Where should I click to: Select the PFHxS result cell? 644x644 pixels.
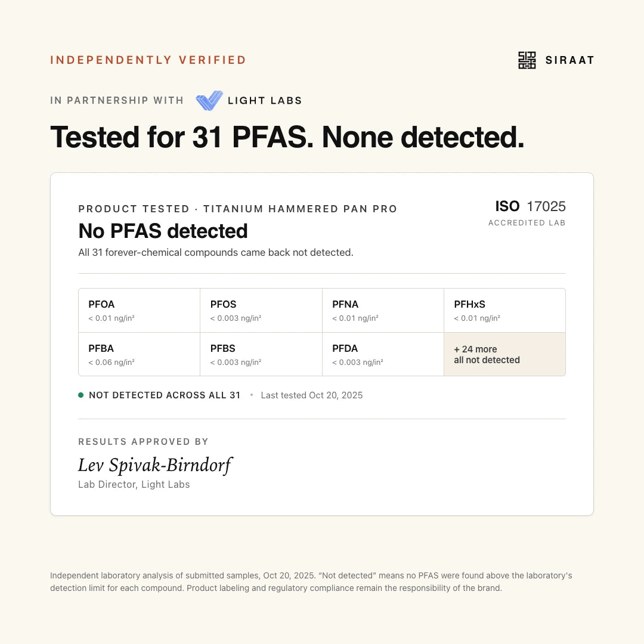(x=505, y=311)
